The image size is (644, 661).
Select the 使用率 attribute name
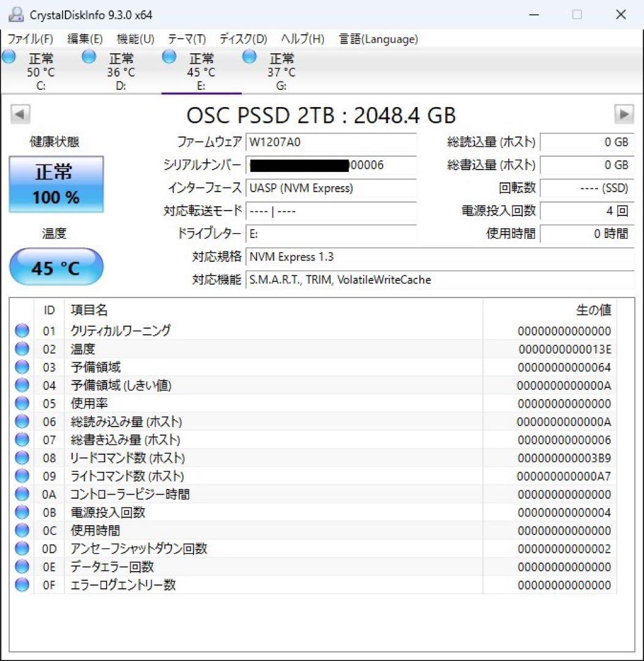[89, 403]
